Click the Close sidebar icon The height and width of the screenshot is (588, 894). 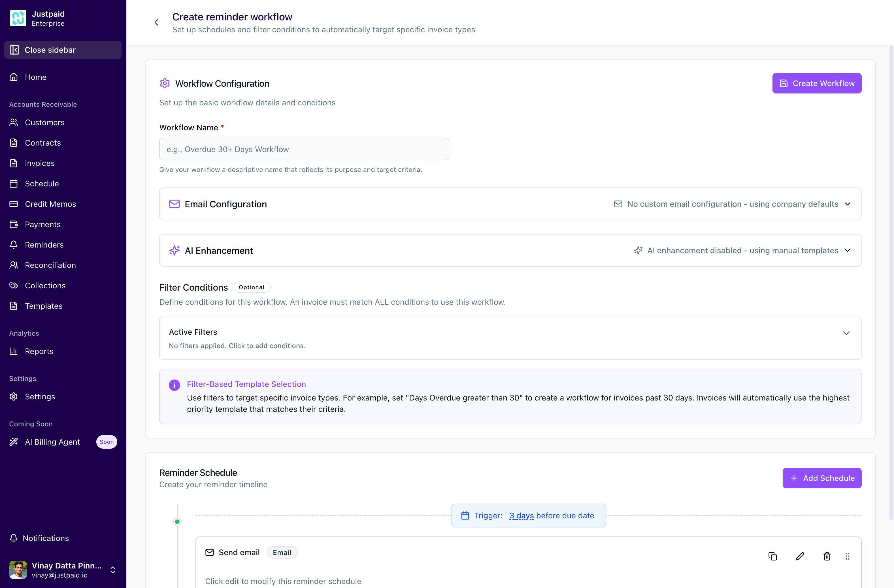coord(15,50)
